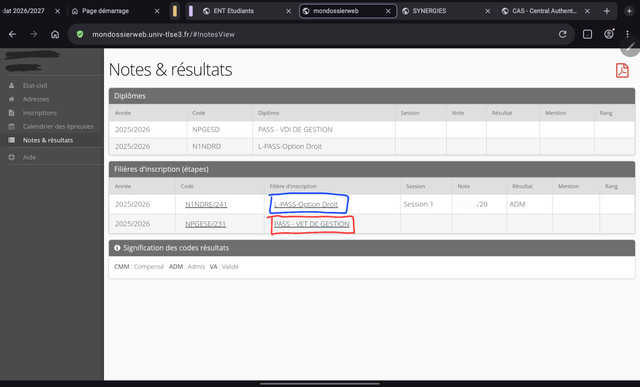Switch to the Page démarrage tab
Image resolution: width=640 pixels, height=387 pixels.
(106, 11)
